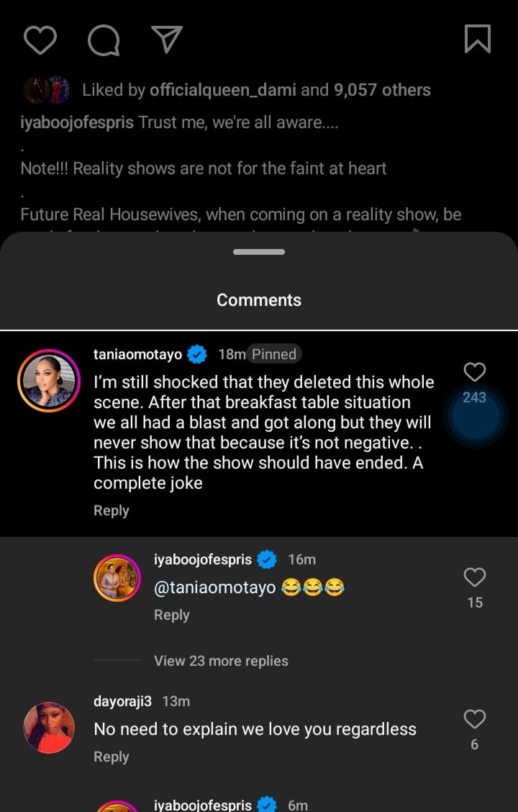518x812 pixels.
Task: Open iyaboojofespris's avatar in reply
Action: pos(117,578)
